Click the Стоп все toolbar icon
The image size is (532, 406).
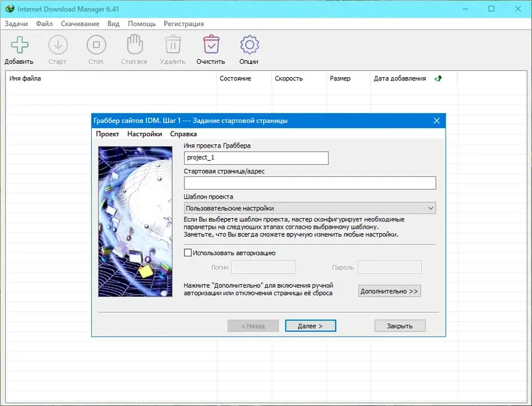coord(135,47)
